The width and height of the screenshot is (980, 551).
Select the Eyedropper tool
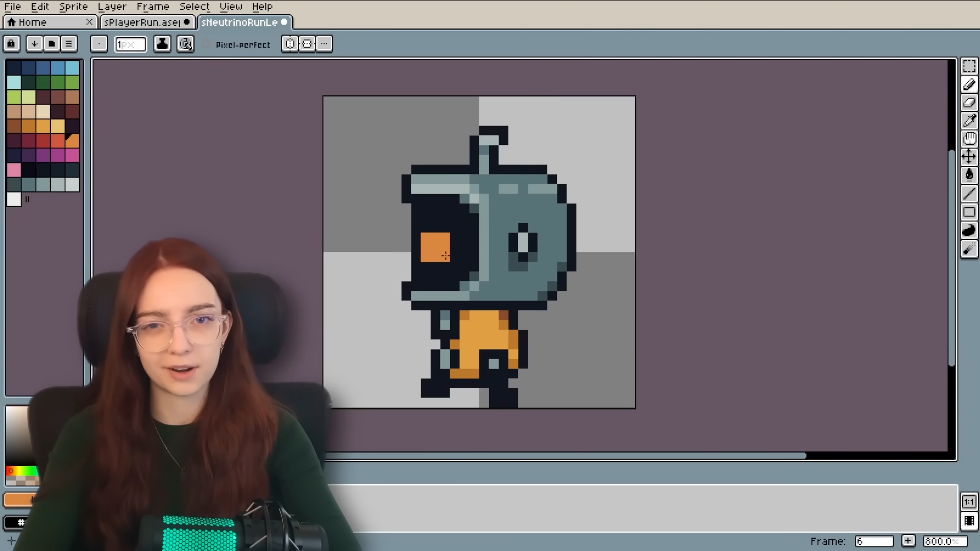pos(969,120)
